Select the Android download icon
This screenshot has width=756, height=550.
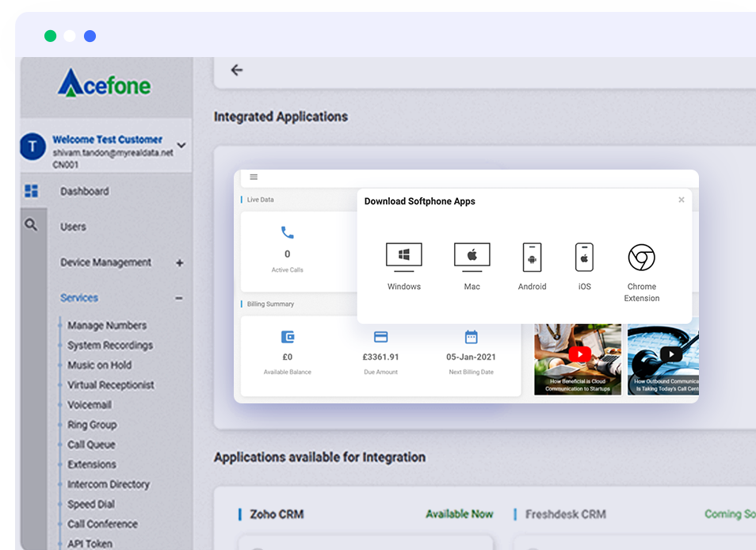pyautogui.click(x=533, y=257)
